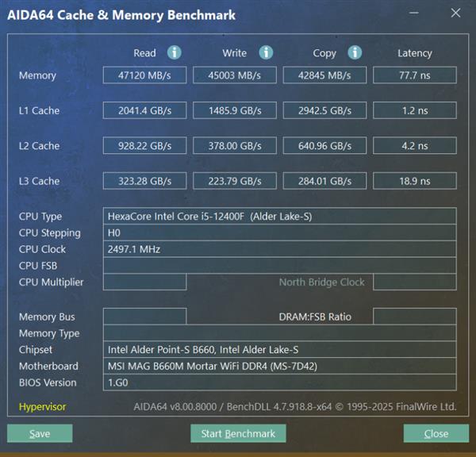Viewport: 476px width, 457px height.
Task: Click the empty Memory Type field
Action: click(x=279, y=332)
